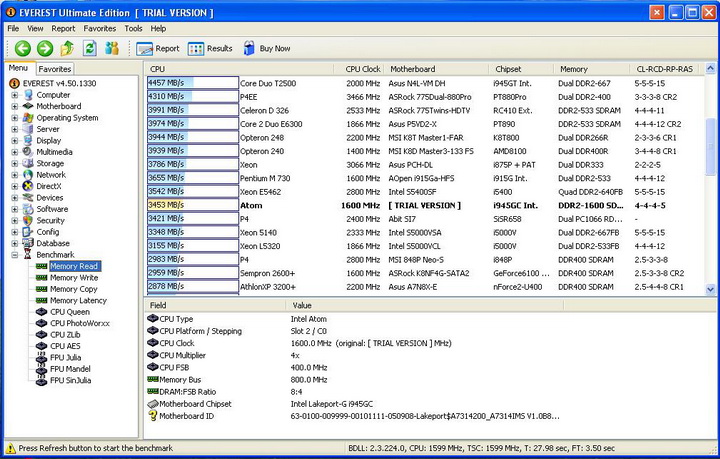Click the results list scroll-down arrow
The image size is (720, 459).
coord(710,289)
